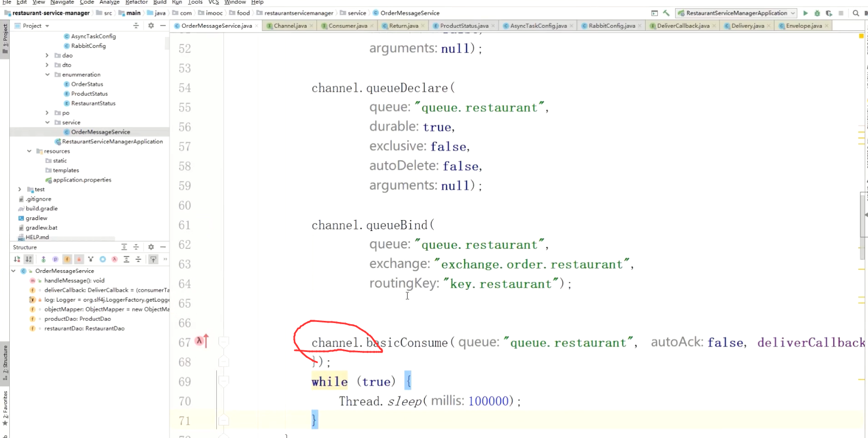Open the 2: Favorites side tool button

coord(5,408)
